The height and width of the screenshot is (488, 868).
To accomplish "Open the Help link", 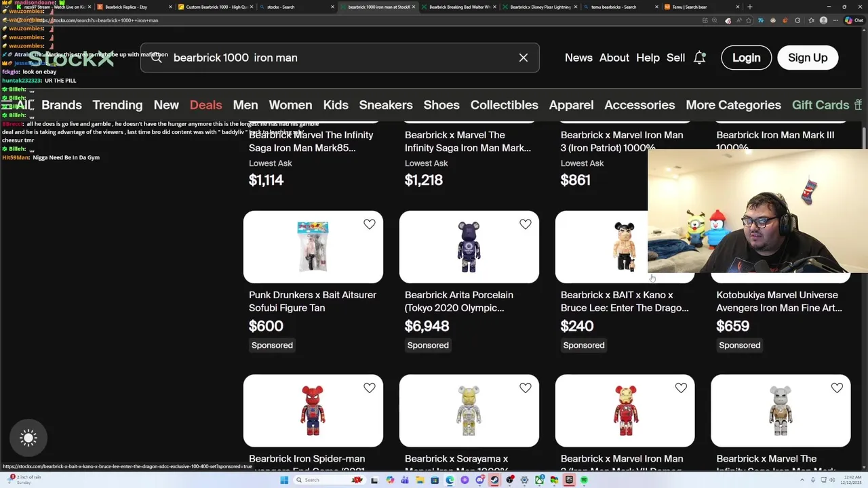I will click(x=648, y=58).
